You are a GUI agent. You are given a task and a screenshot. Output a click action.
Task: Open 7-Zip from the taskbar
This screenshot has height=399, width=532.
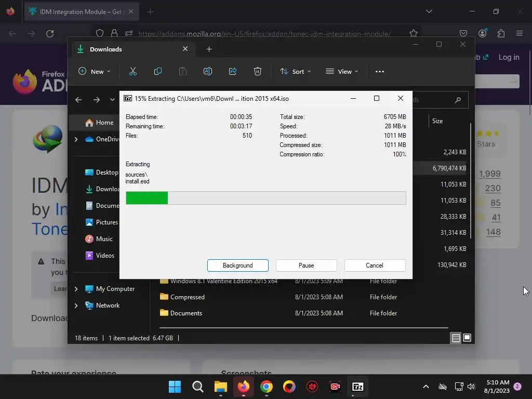pyautogui.click(x=357, y=387)
